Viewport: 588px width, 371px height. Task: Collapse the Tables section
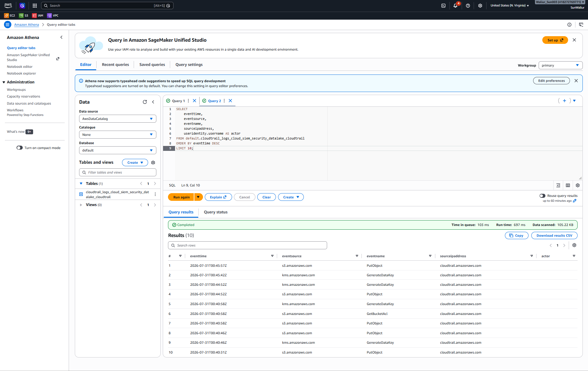(81, 183)
